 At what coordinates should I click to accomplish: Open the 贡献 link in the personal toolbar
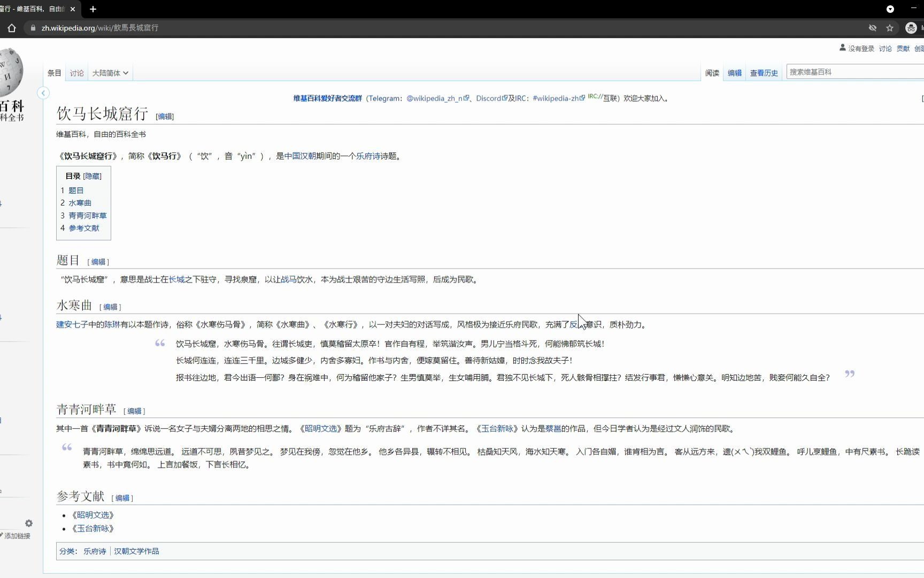coord(903,48)
